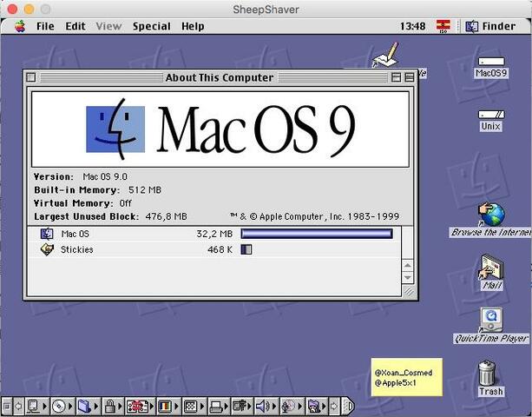Collapse About This Computer with windowshade box

(410, 77)
